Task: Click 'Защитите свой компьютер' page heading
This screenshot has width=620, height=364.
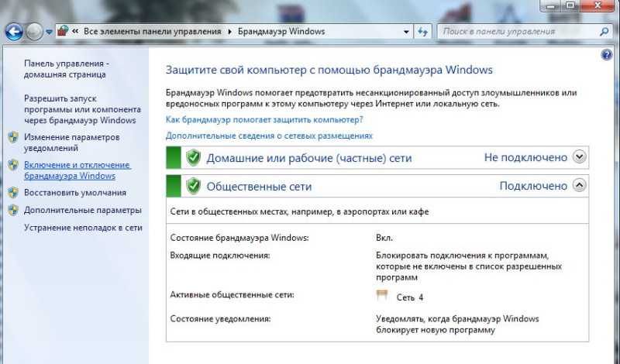Action: pyautogui.click(x=329, y=70)
